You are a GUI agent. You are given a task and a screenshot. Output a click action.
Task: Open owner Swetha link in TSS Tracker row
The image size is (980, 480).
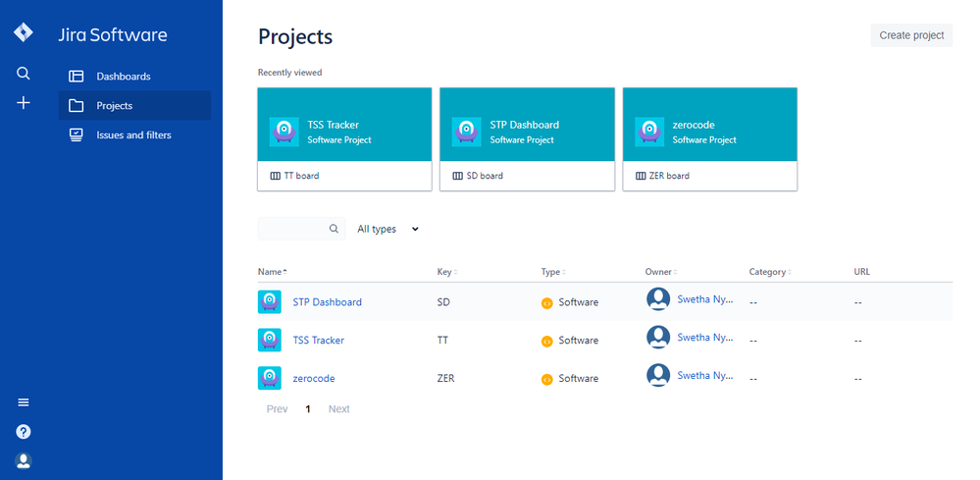coord(705,338)
